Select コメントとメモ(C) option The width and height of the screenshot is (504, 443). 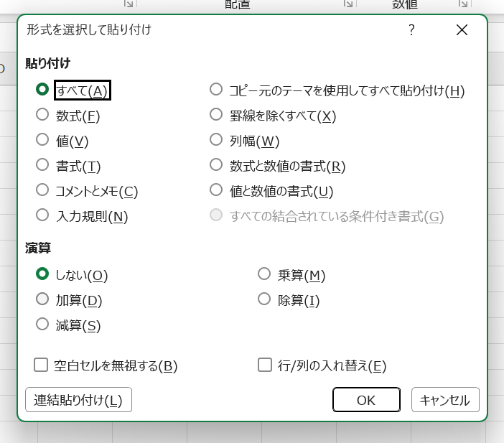[x=42, y=190]
